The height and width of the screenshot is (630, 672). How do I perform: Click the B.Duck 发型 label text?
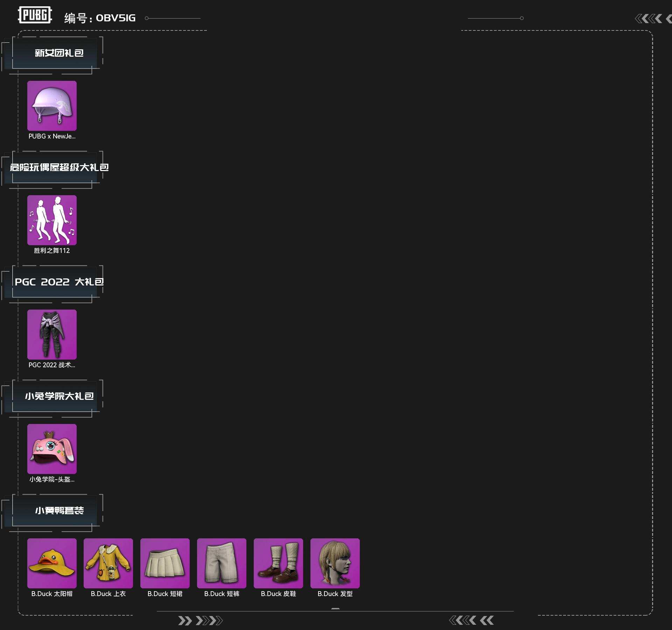[x=335, y=594]
